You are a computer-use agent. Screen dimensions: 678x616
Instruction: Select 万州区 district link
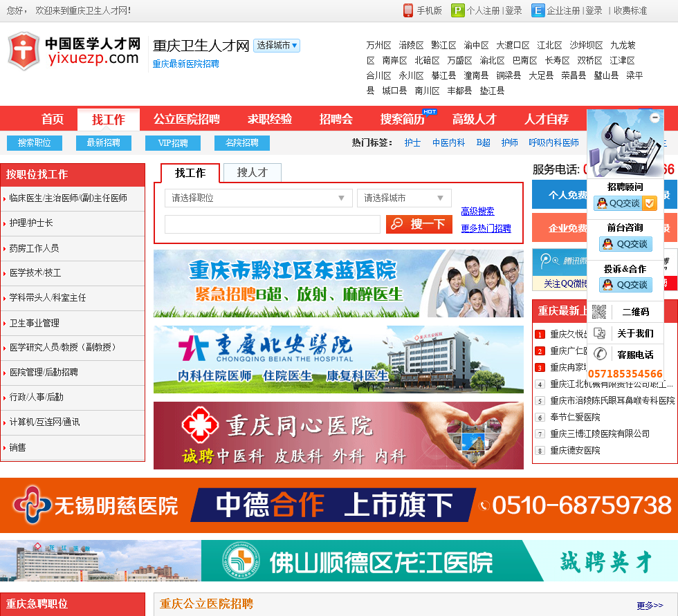378,46
